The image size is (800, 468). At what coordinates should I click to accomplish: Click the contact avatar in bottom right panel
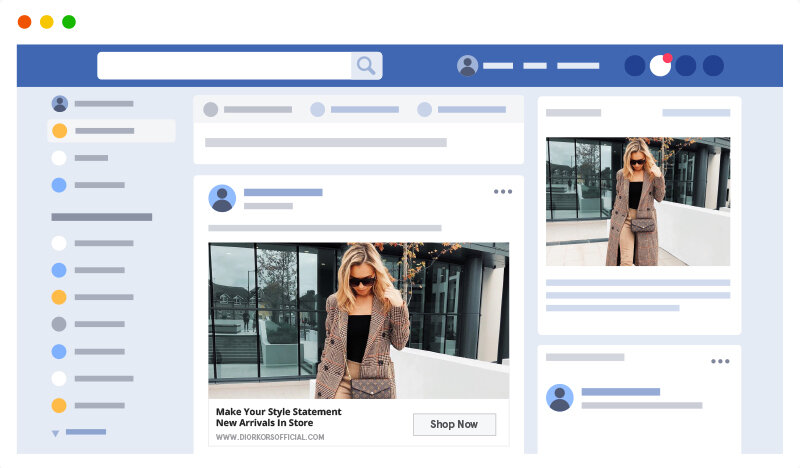click(559, 398)
